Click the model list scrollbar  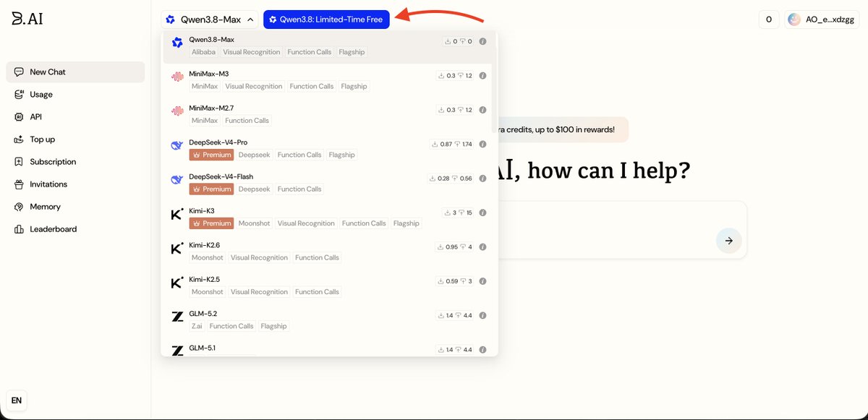(495, 83)
